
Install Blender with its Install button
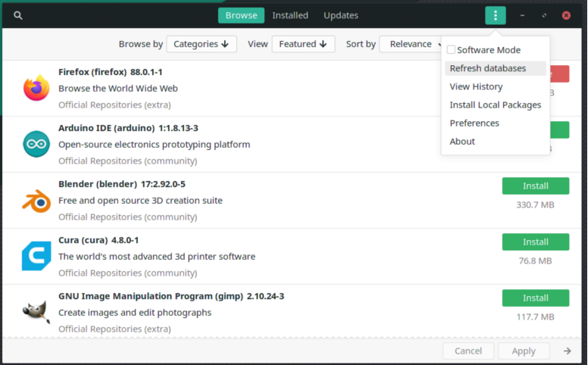click(535, 186)
